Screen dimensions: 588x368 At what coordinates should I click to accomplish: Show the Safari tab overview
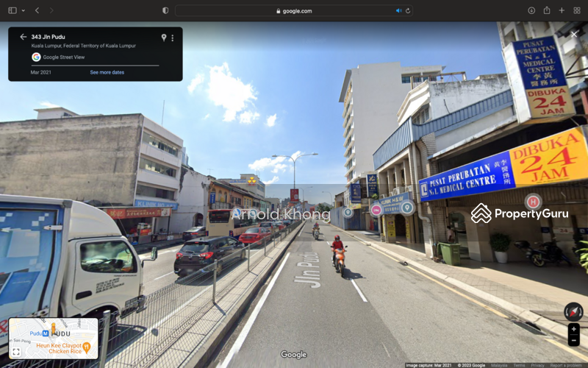tap(576, 10)
